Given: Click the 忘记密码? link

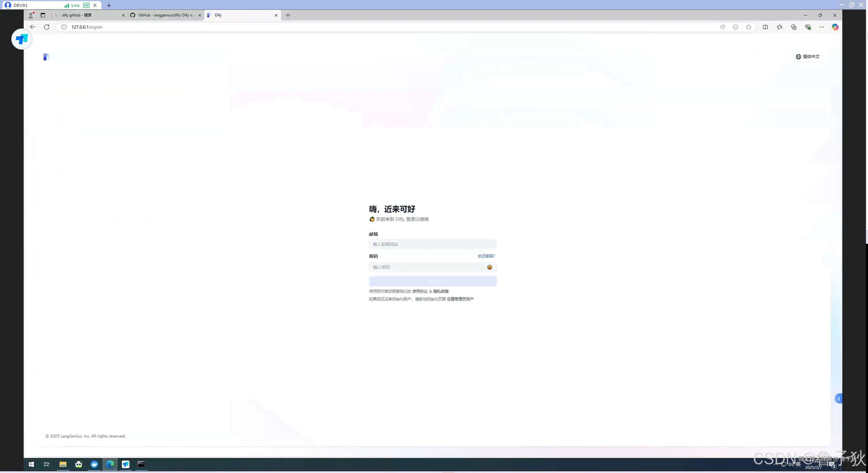Looking at the screenshot, I should tap(486, 256).
